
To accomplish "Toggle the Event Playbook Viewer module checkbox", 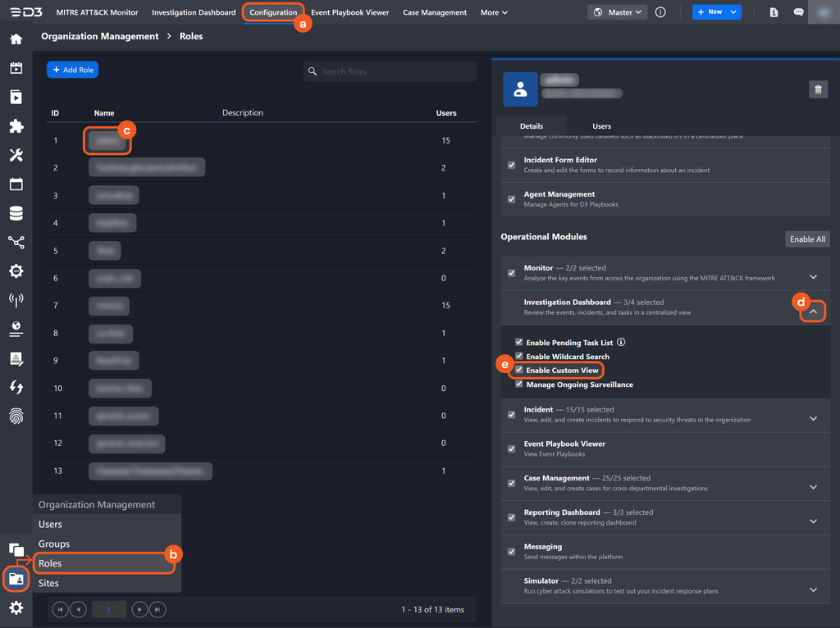I will (x=512, y=449).
